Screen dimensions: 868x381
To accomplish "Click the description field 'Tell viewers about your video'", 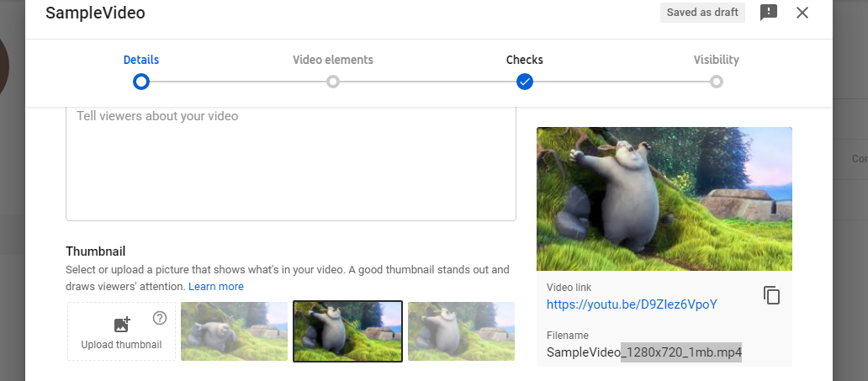I will [x=291, y=164].
